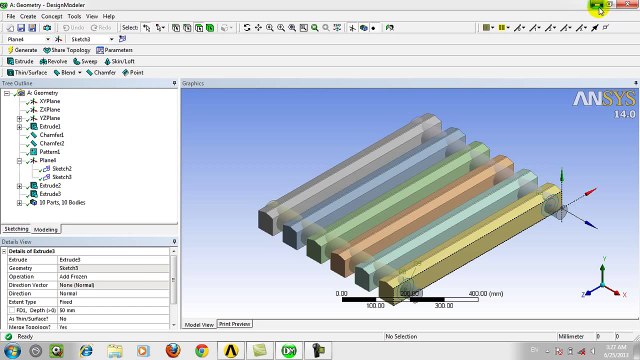The height and width of the screenshot is (360, 640).
Task: Click the Chamfer feature button
Action: [101, 73]
